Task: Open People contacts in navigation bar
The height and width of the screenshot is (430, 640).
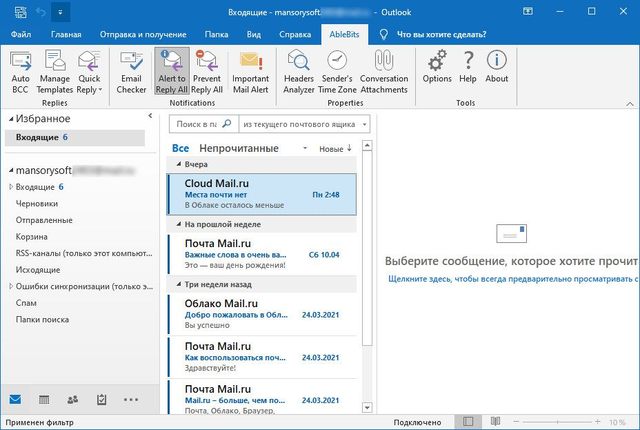Action: coord(73,399)
